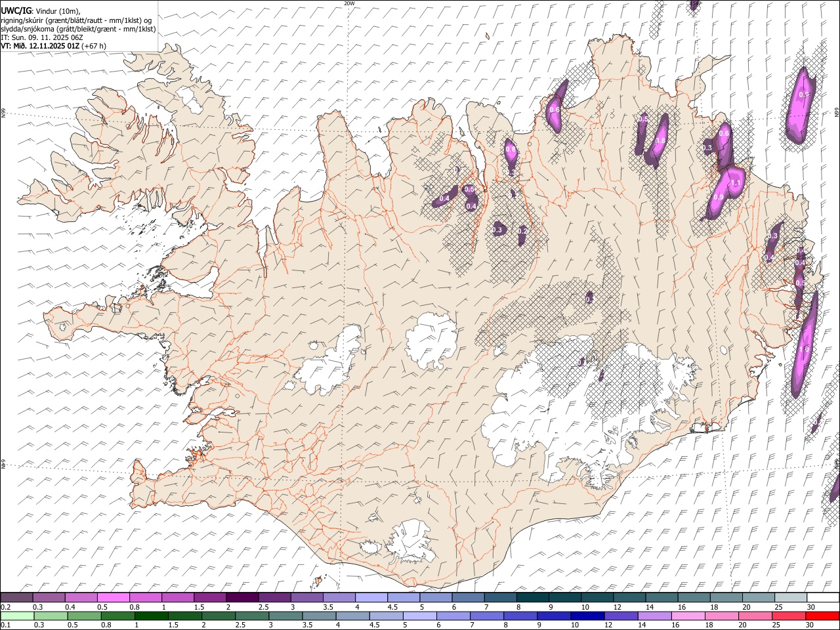Click light grey snow swatch between 25 and 30
This screenshot has height=630, width=840.
790,598
